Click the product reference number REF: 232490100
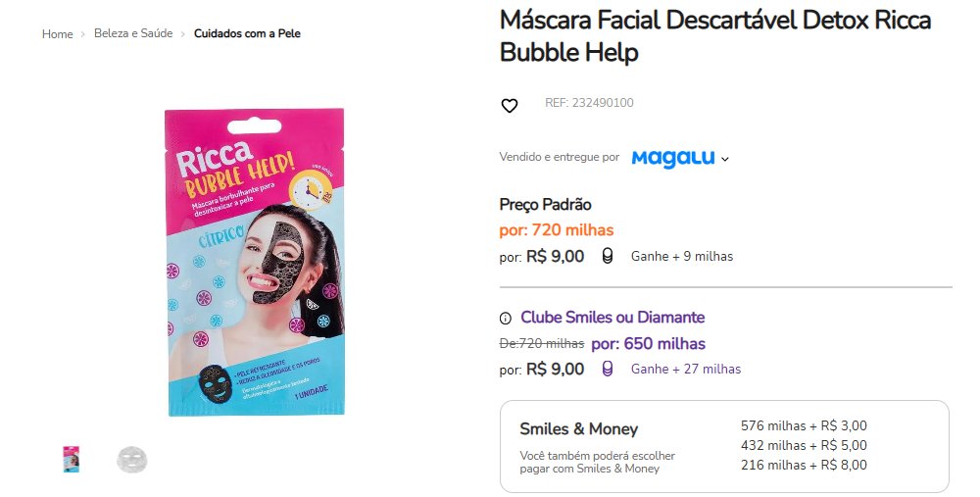The image size is (980, 497). point(589,103)
